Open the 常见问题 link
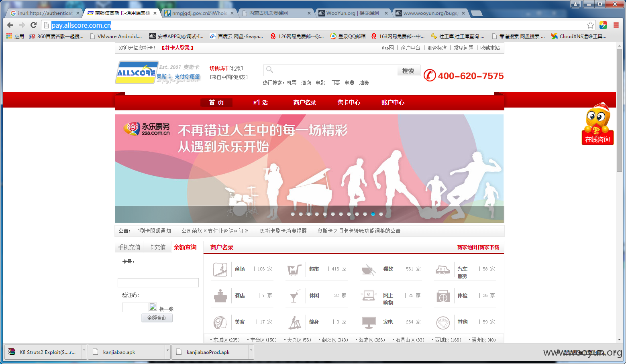 [x=464, y=48]
